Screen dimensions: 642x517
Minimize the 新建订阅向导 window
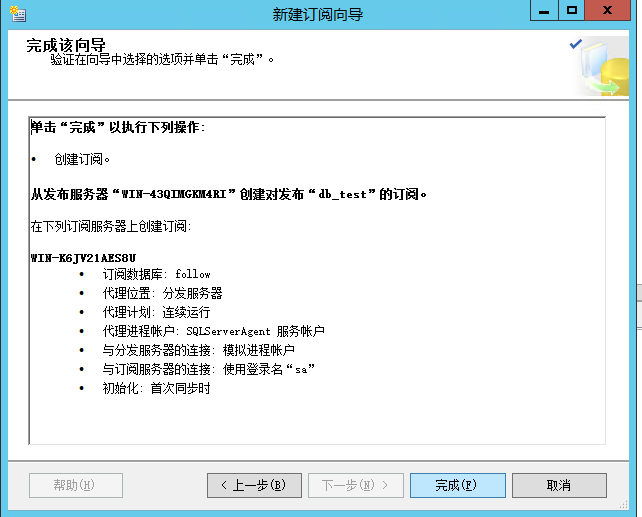(x=544, y=10)
